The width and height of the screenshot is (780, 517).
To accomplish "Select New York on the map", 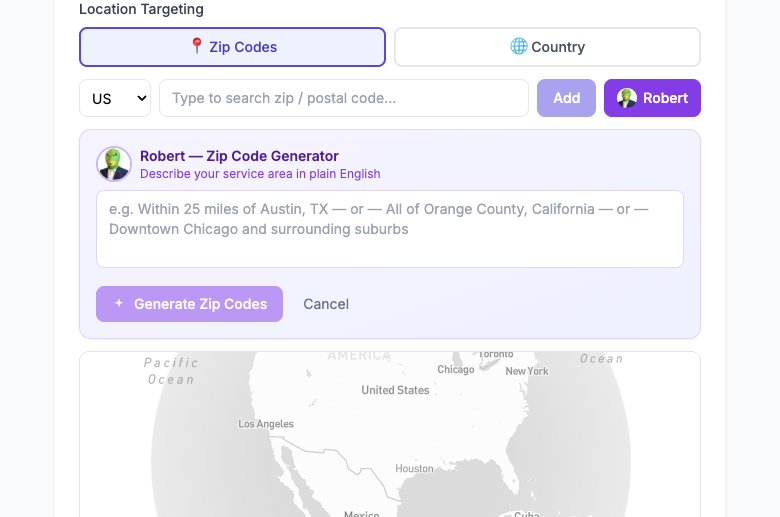I will pyautogui.click(x=527, y=371).
